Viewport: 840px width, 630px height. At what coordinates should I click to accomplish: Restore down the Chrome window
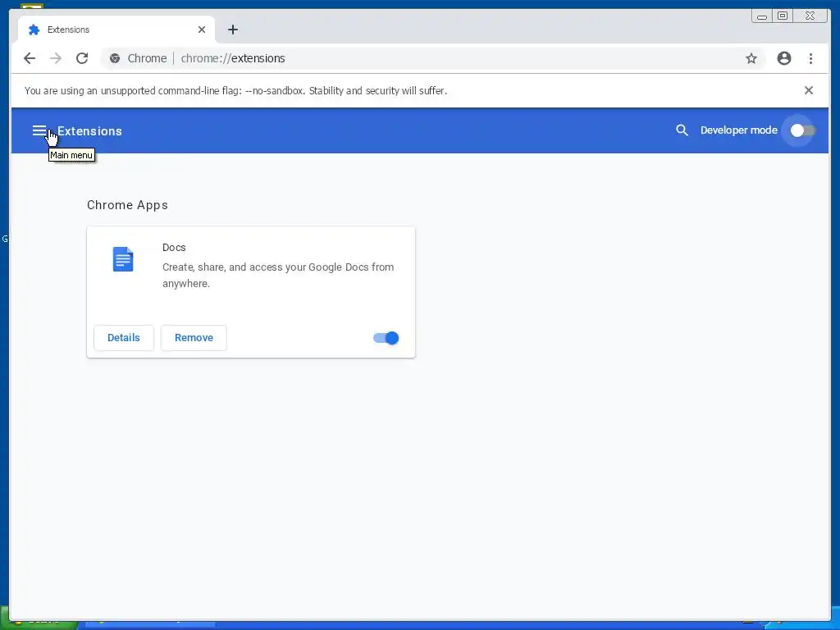(x=782, y=16)
